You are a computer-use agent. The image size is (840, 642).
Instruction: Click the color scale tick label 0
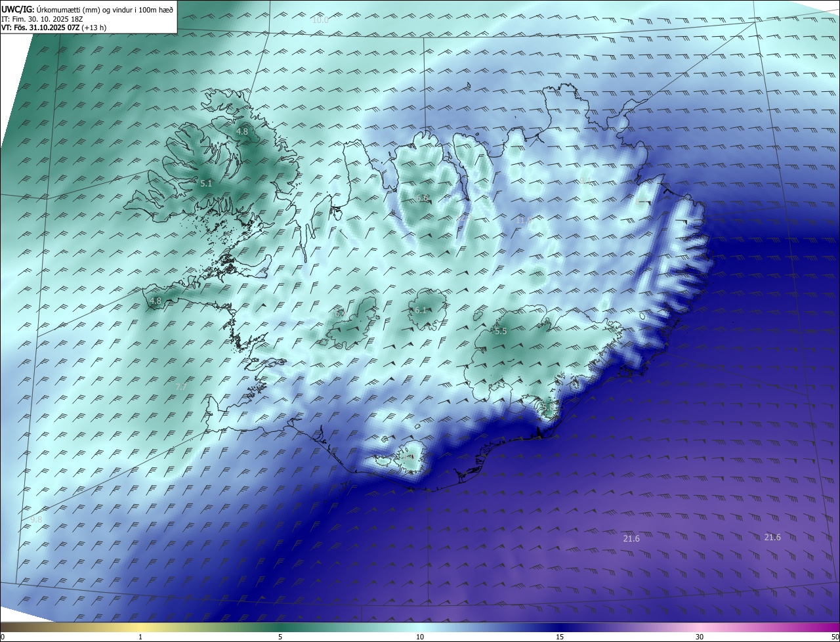pos(3,637)
